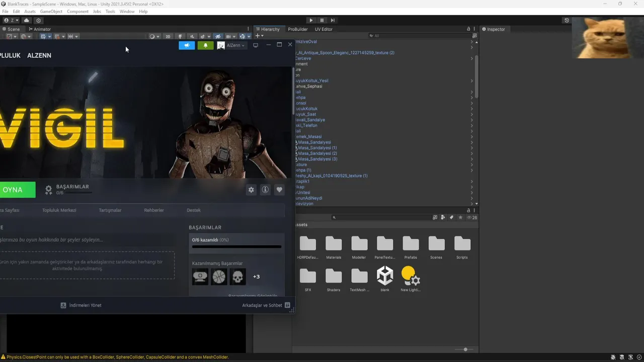Click the Step frame button in Unity
Viewport: 644px width, 362px height.
[333, 20]
